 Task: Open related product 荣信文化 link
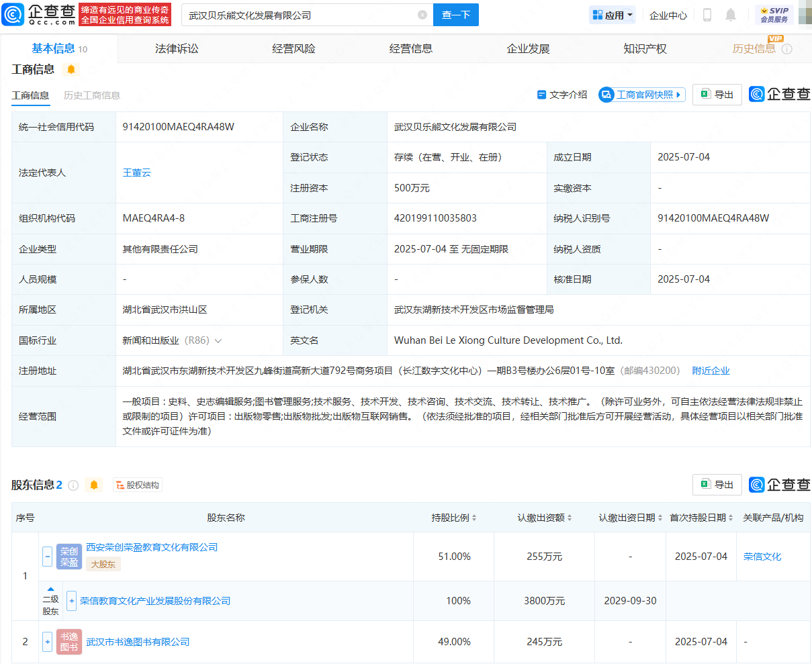point(762,557)
